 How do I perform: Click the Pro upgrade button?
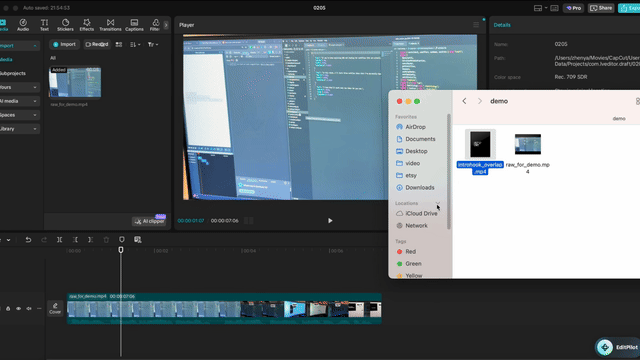(x=573, y=8)
